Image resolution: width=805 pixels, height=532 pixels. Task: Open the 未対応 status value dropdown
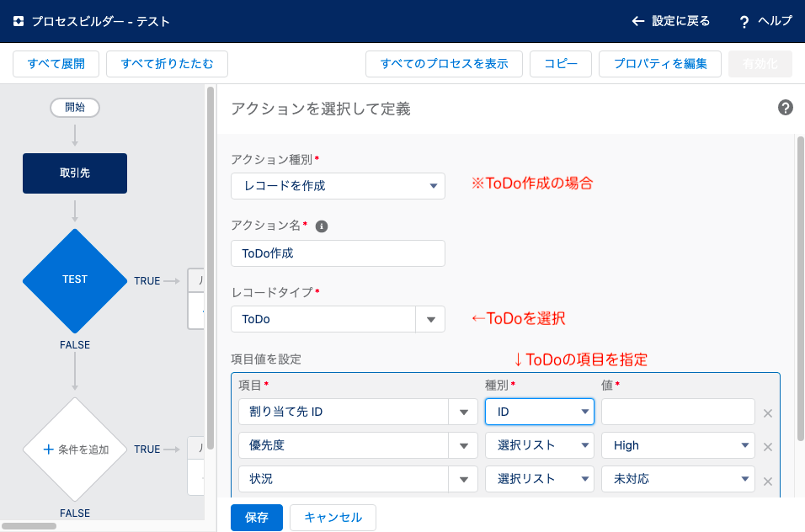point(678,479)
